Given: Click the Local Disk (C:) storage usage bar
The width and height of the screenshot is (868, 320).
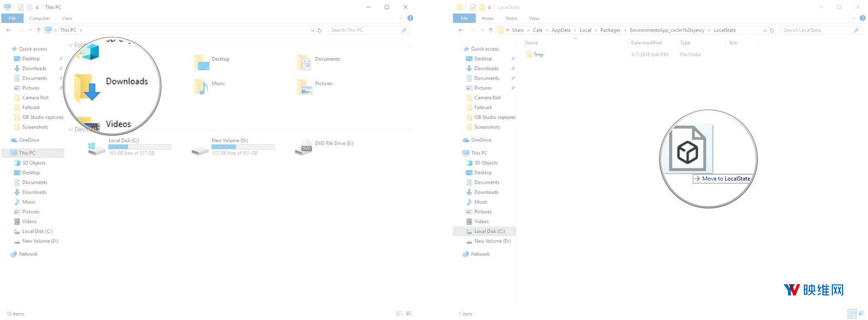Looking at the screenshot, I should point(139,147).
